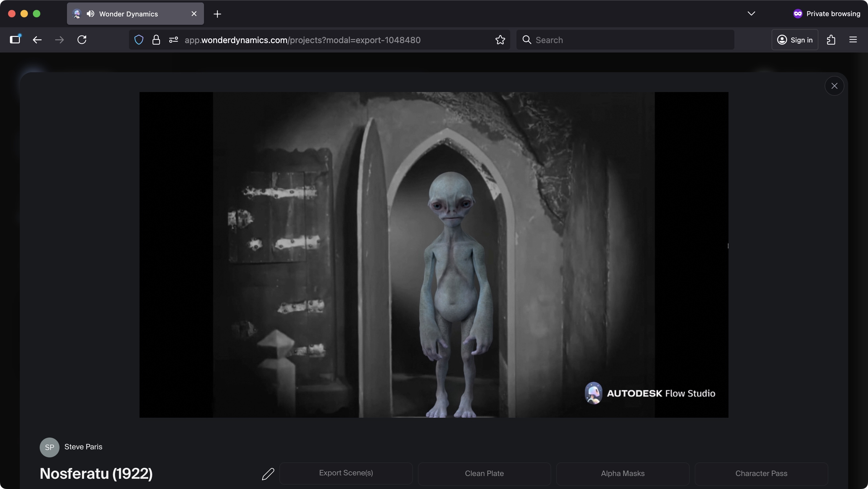Open the list all tabs chevron
This screenshot has height=489, width=868.
pyautogui.click(x=751, y=13)
